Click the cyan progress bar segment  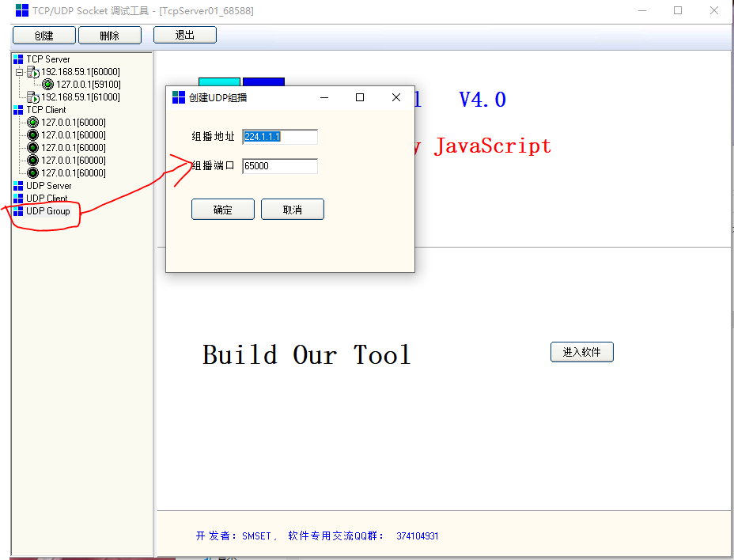pos(219,81)
